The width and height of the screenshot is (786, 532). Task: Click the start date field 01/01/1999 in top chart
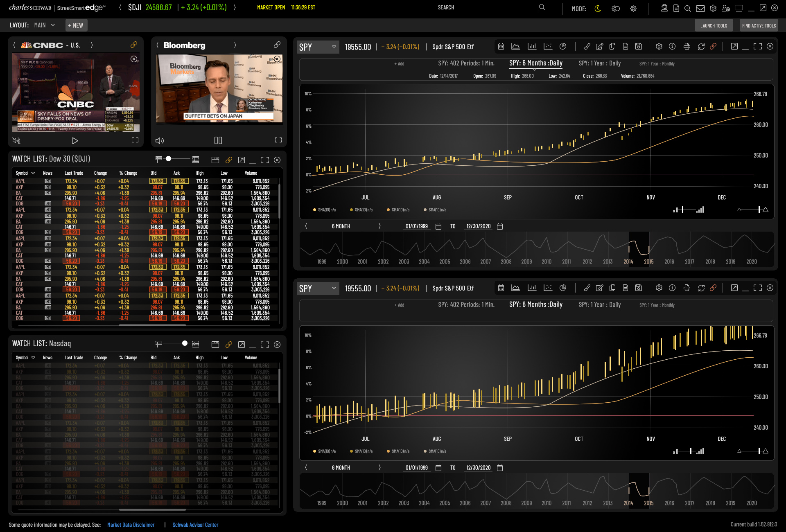[416, 226]
